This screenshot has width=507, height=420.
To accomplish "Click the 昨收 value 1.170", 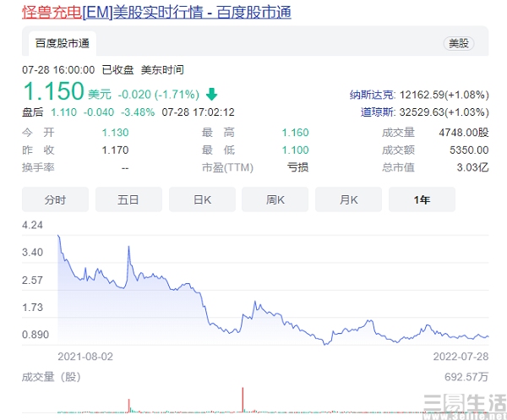I will [115, 150].
